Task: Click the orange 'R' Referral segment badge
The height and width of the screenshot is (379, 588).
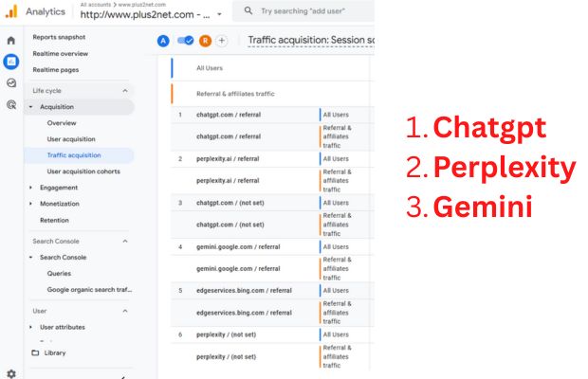Action: point(205,41)
